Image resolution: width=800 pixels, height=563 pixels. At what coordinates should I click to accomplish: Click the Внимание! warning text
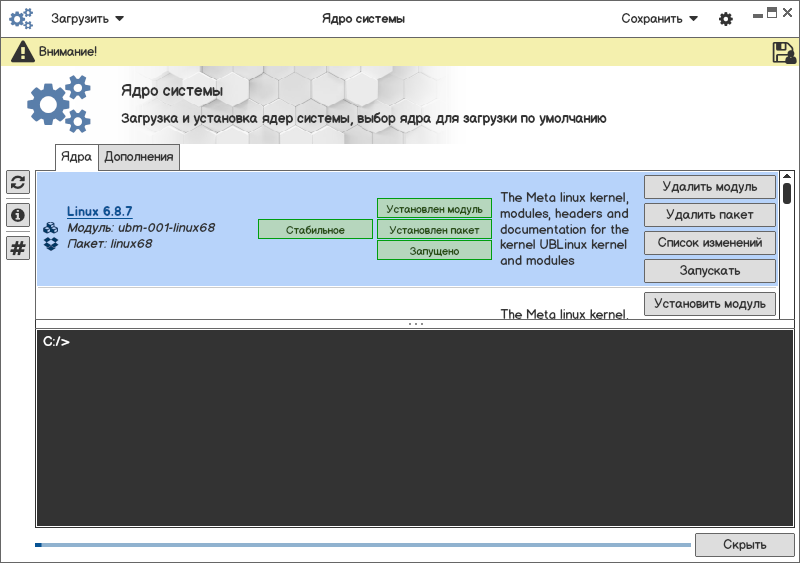(68, 52)
